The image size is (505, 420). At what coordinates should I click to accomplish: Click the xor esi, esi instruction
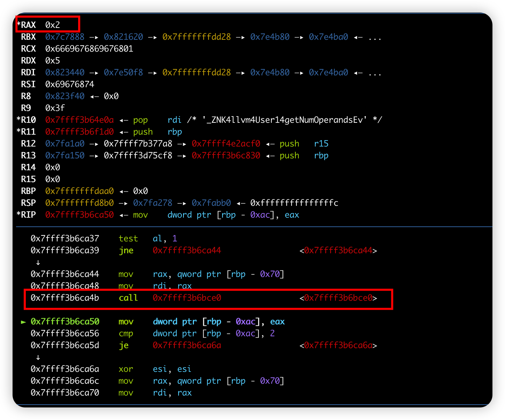pos(155,369)
